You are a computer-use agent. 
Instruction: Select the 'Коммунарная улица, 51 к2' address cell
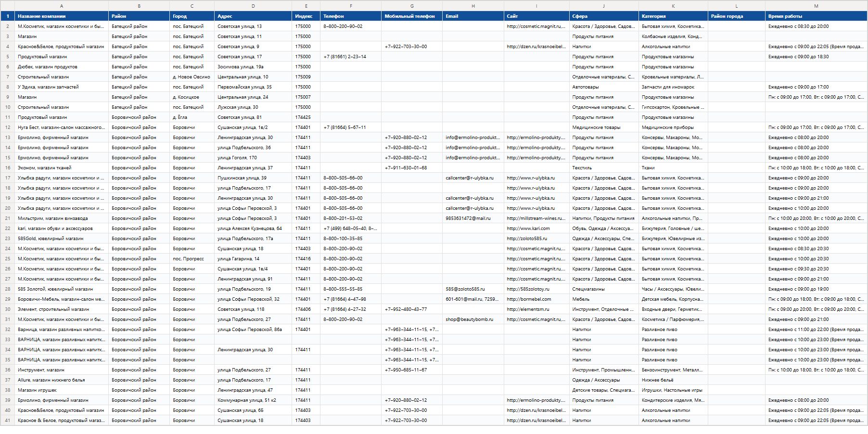(253, 400)
